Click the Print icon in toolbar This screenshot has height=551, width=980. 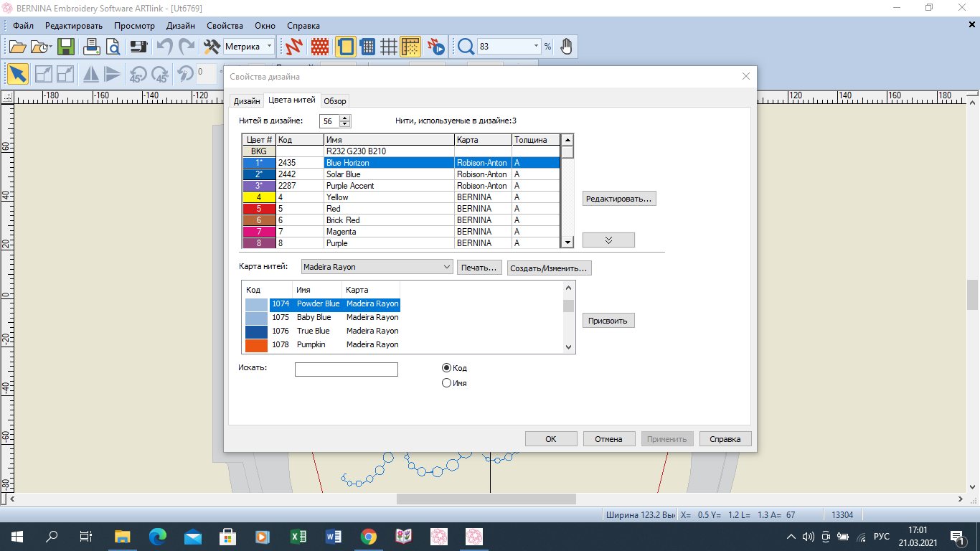pos(92,47)
